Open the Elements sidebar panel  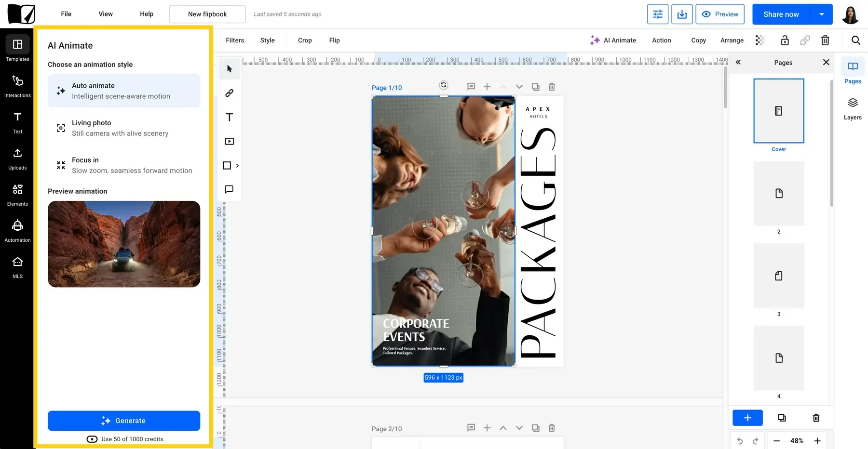click(17, 195)
